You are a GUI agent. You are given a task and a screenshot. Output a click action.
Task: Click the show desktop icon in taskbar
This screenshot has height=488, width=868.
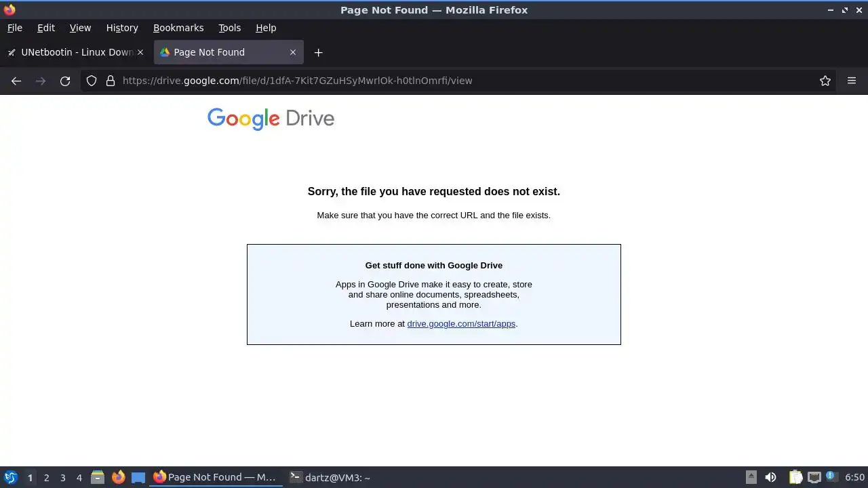(138, 477)
